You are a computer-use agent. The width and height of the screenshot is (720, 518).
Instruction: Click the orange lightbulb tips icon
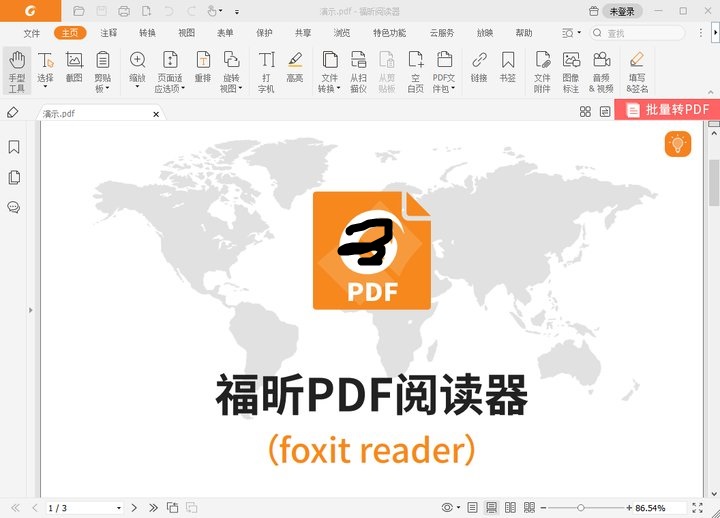[678, 144]
